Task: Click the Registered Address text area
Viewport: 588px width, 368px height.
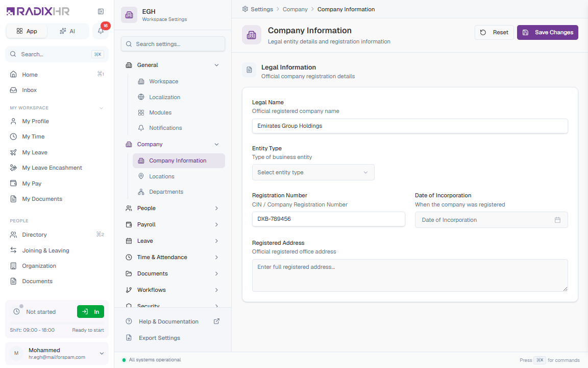Action: click(x=410, y=275)
